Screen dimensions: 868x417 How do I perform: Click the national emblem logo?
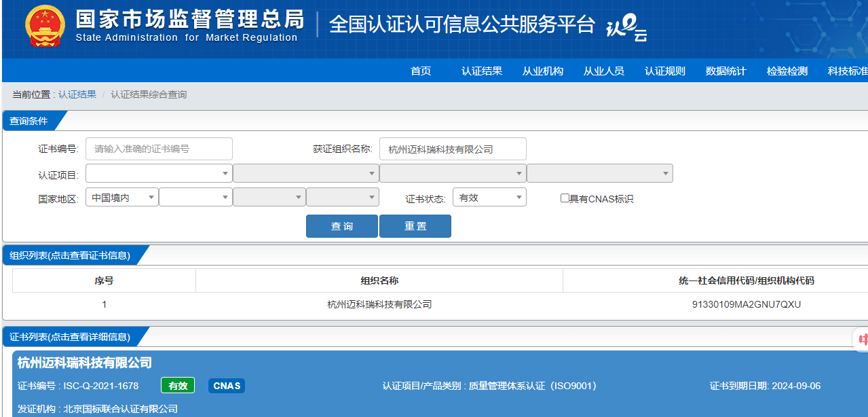45,26
